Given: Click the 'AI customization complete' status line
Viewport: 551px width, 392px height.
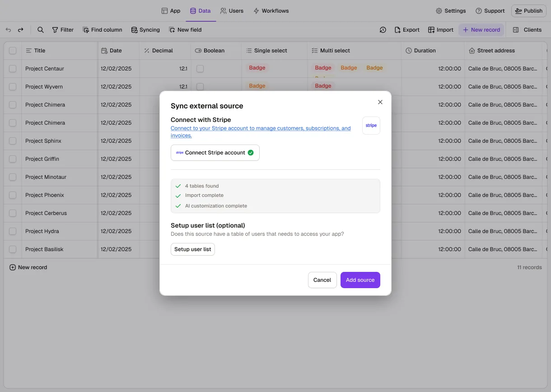Looking at the screenshot, I should point(216,206).
